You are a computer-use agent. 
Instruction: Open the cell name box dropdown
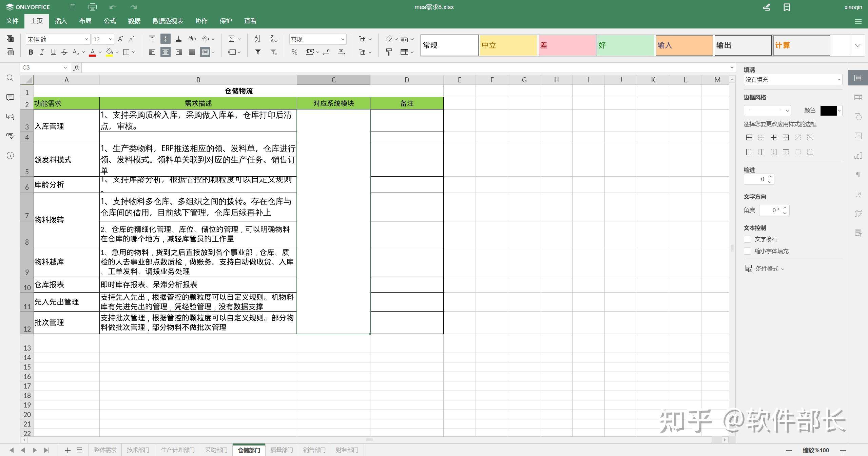coord(65,68)
